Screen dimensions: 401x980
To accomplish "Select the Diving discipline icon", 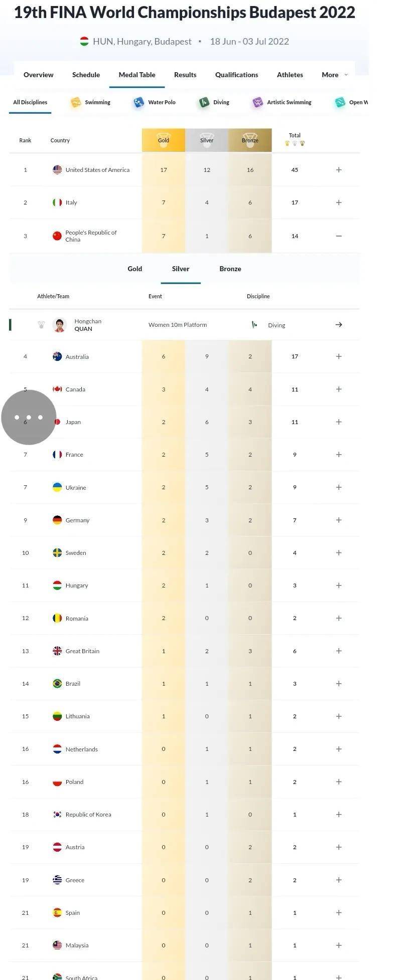I will pos(204,102).
